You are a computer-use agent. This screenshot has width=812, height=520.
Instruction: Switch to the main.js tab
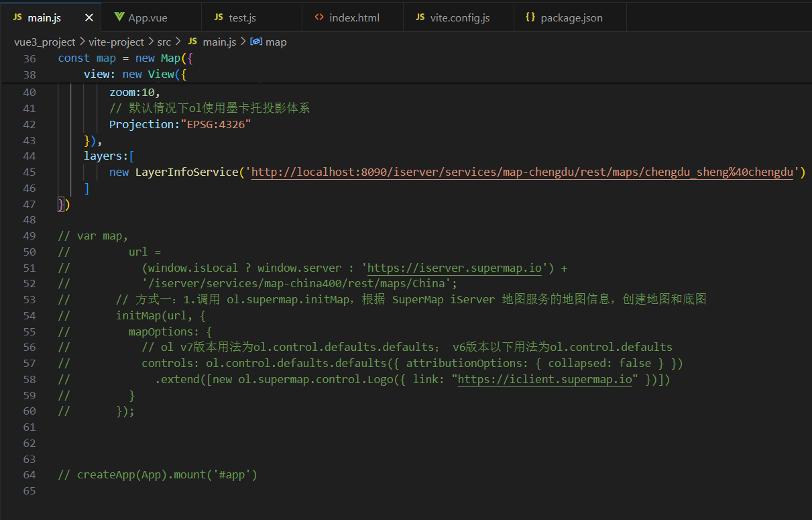pyautogui.click(x=50, y=17)
